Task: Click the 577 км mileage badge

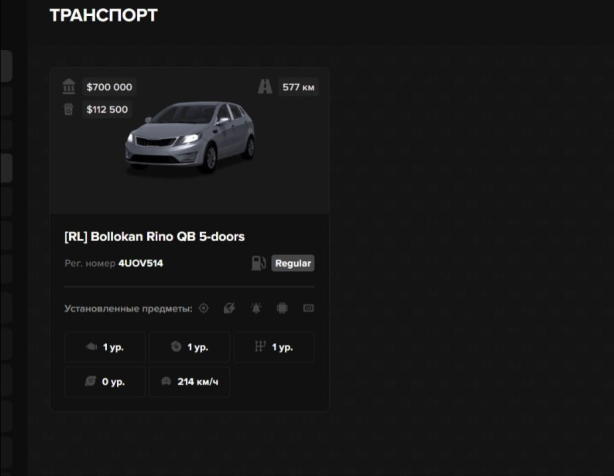Action: pyautogui.click(x=299, y=87)
